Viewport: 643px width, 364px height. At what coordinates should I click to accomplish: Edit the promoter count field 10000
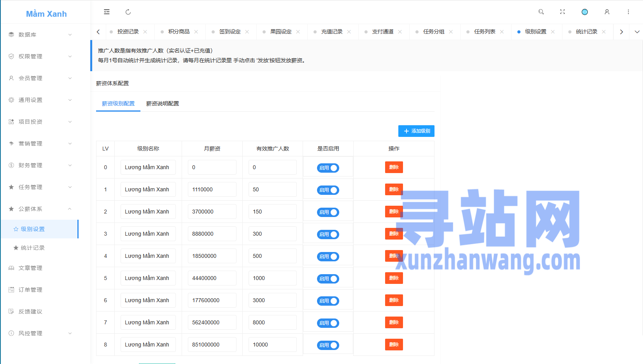pyautogui.click(x=273, y=345)
